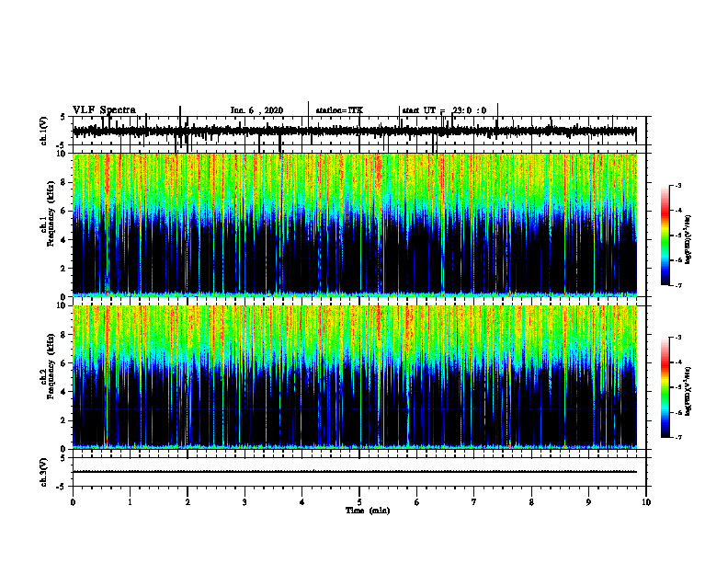Screen dimensions: 728x563
Task: Click time axis tick label "3"
Action: tap(245, 502)
